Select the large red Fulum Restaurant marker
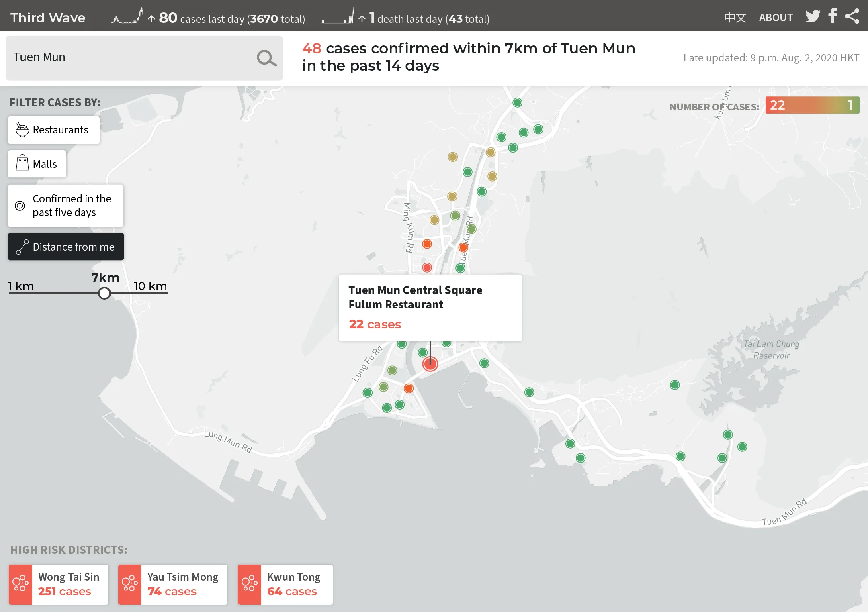868x612 pixels. 430,364
